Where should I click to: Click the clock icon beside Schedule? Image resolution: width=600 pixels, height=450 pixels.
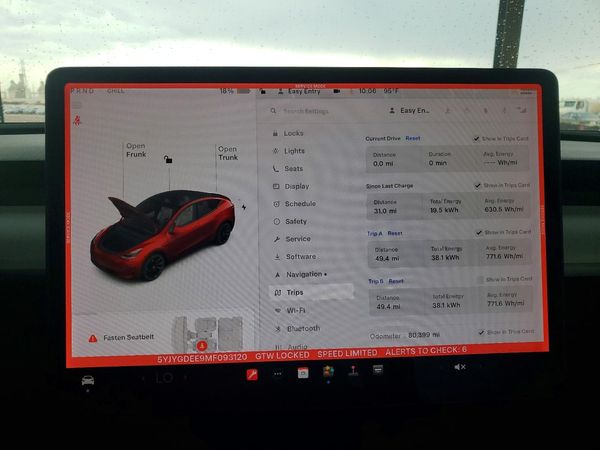(x=277, y=204)
